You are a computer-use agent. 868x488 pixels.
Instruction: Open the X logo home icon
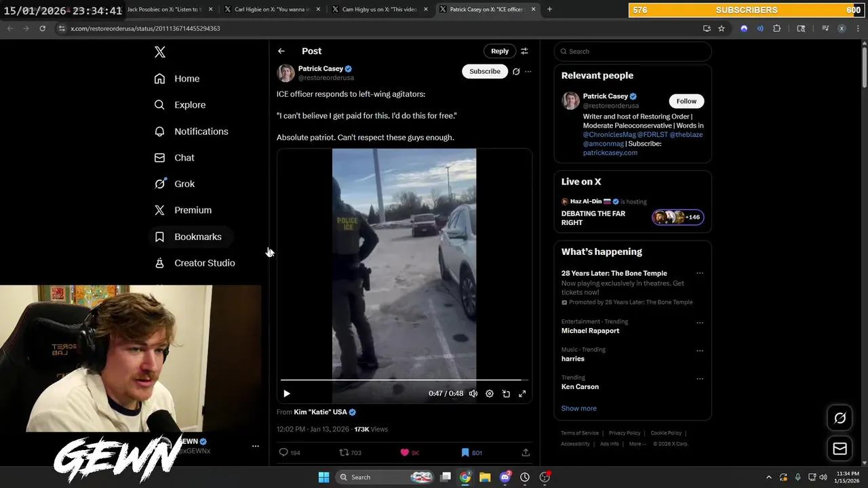coord(160,52)
